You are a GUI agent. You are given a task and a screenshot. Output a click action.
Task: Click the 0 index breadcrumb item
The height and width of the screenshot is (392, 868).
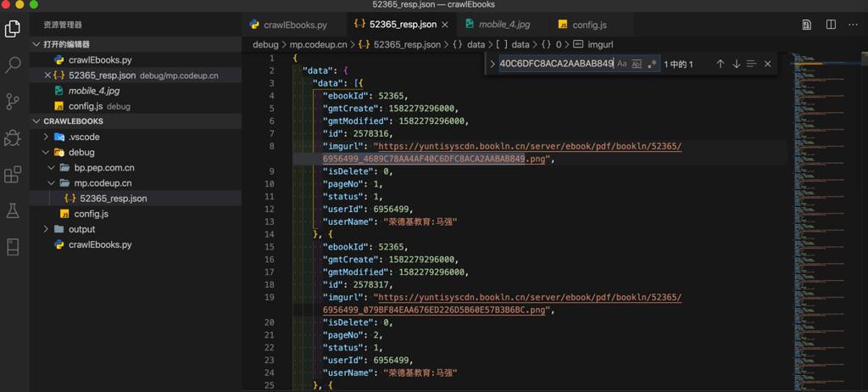pos(559,44)
